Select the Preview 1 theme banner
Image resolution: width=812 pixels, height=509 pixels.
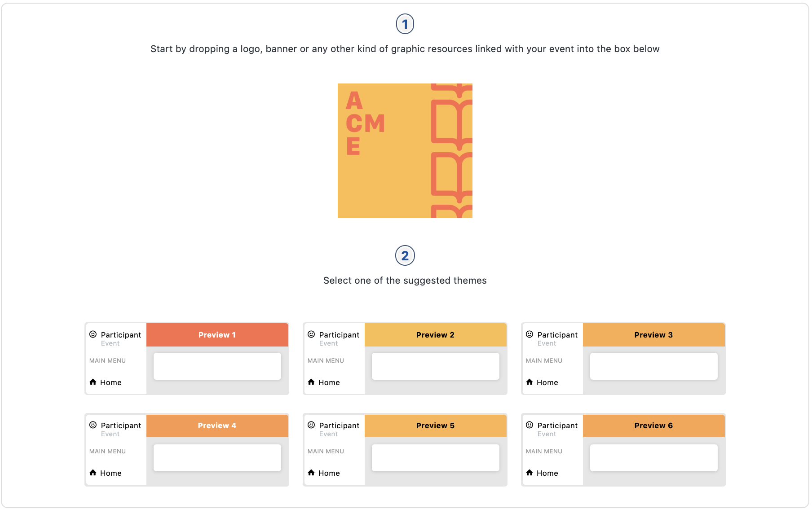pos(217,334)
